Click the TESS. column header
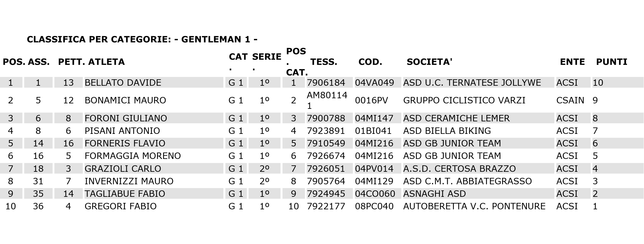644x244 pixels. 324,62
